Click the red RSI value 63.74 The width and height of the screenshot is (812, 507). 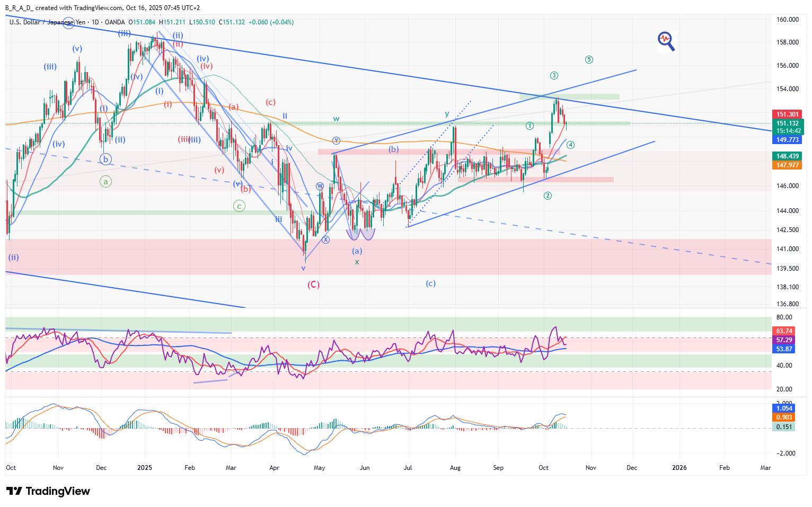tap(784, 331)
